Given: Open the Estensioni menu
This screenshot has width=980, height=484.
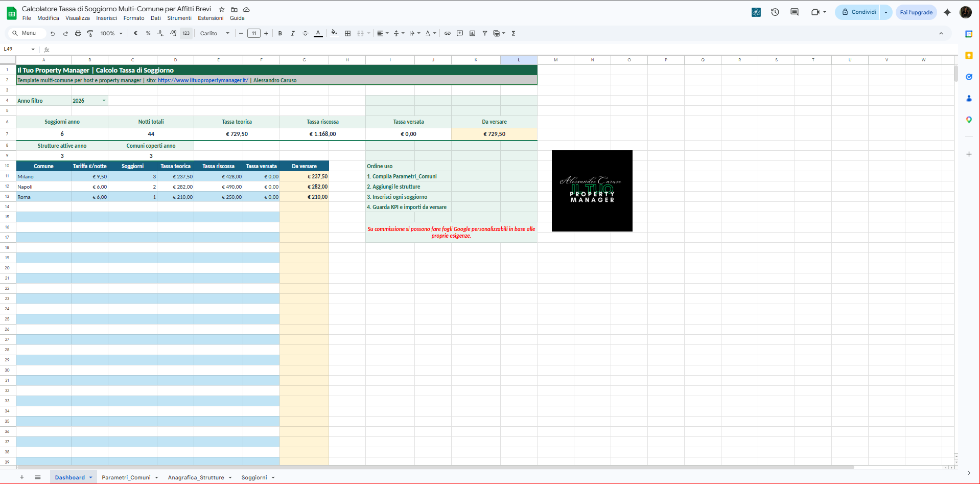Looking at the screenshot, I should pyautogui.click(x=211, y=18).
